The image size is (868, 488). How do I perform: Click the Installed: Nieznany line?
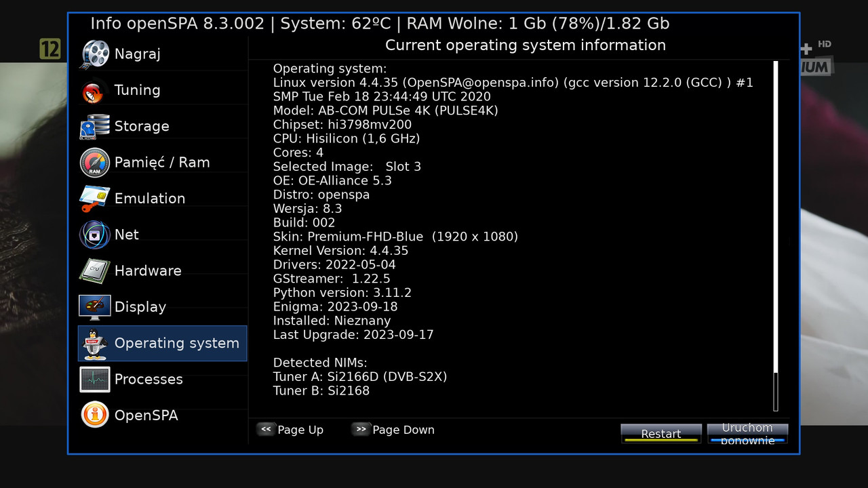pos(332,321)
